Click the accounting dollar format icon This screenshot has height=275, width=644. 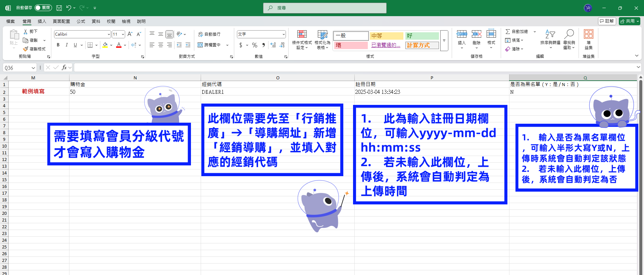click(x=241, y=45)
